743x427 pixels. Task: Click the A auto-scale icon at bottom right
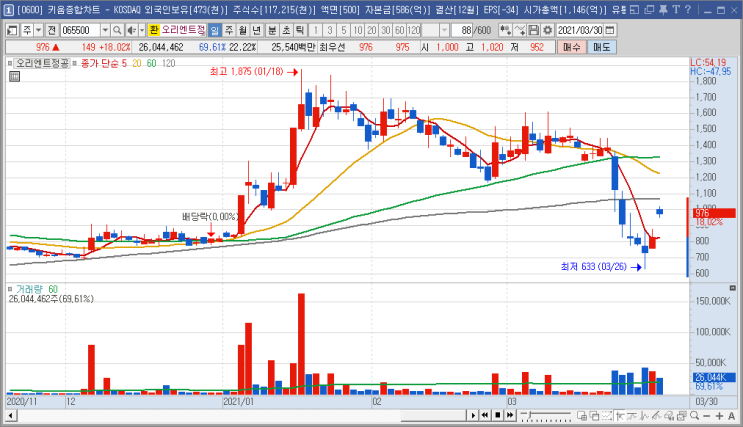[x=731, y=416]
